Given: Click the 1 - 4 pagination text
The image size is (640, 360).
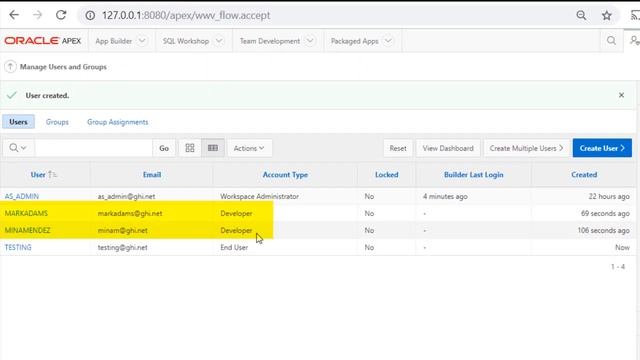Looking at the screenshot, I should point(618,267).
